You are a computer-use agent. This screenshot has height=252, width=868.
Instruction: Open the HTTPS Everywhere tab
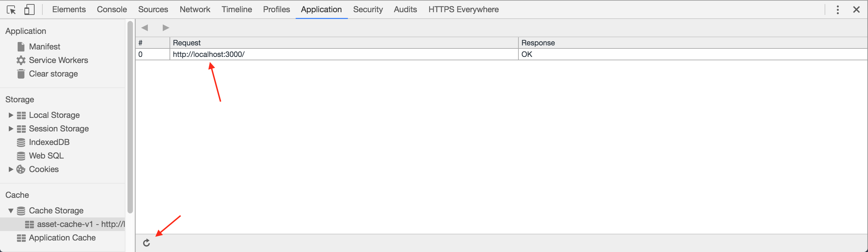click(463, 9)
